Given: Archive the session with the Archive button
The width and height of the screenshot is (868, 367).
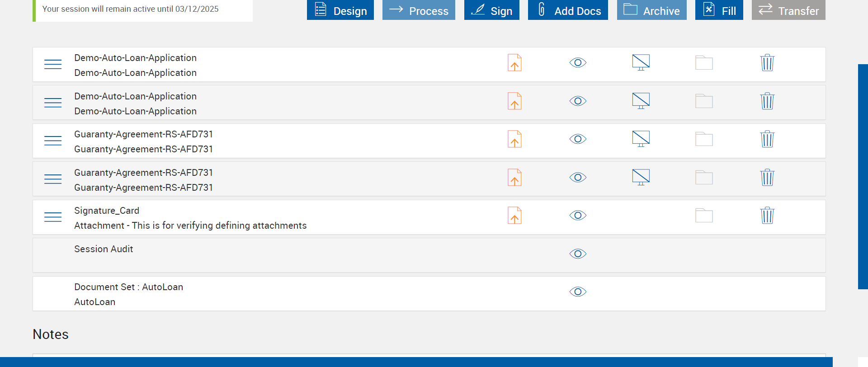Looking at the screenshot, I should pyautogui.click(x=651, y=10).
